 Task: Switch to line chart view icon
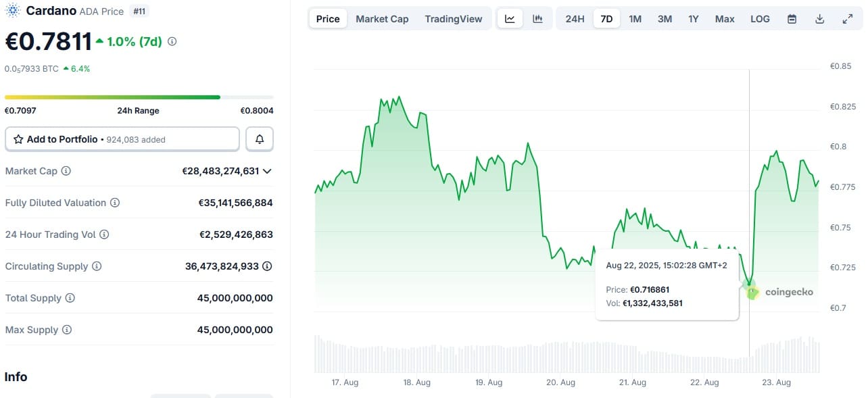510,19
